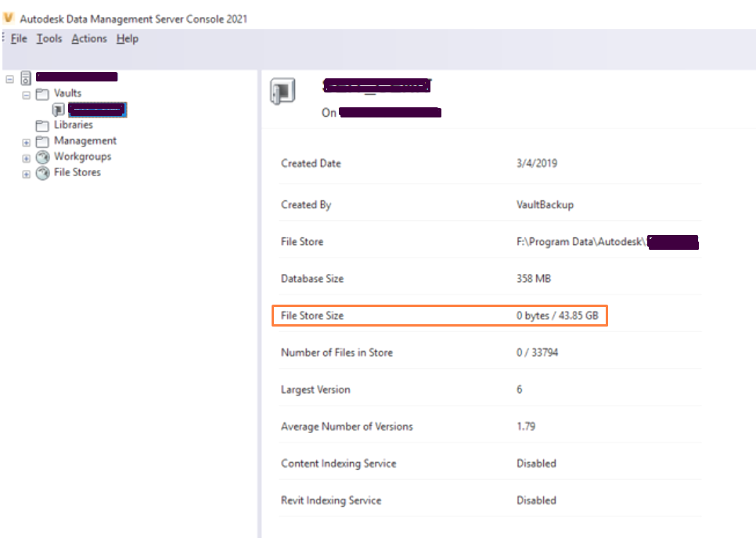Select the highlighted vault name in the tree
Screen dimensions: 756x538
pyautogui.click(x=97, y=110)
